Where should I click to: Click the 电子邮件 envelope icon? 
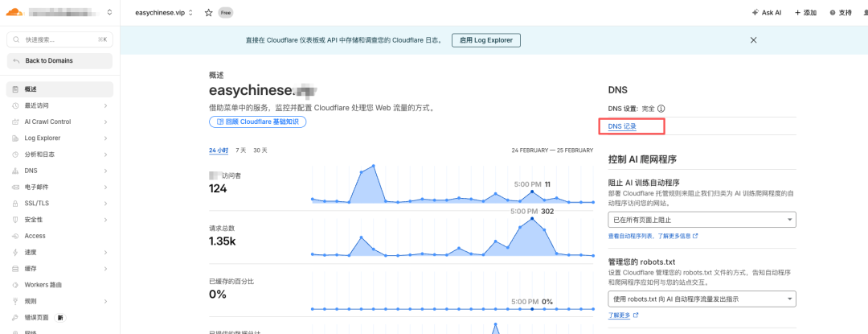coord(15,188)
